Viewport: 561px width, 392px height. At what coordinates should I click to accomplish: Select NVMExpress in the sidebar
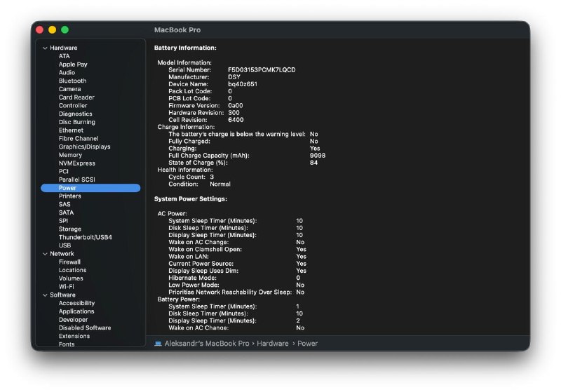coord(76,163)
